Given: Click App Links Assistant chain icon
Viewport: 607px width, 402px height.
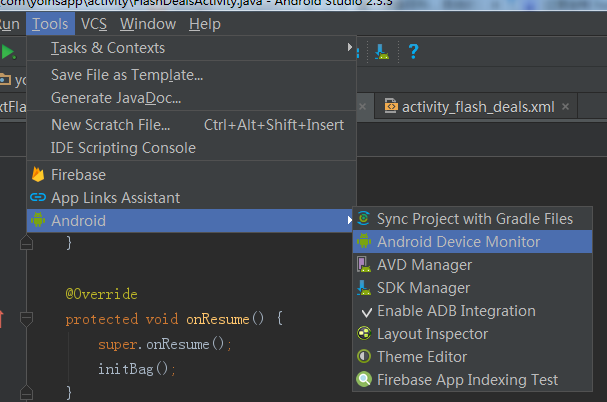Looking at the screenshot, I should [38, 198].
